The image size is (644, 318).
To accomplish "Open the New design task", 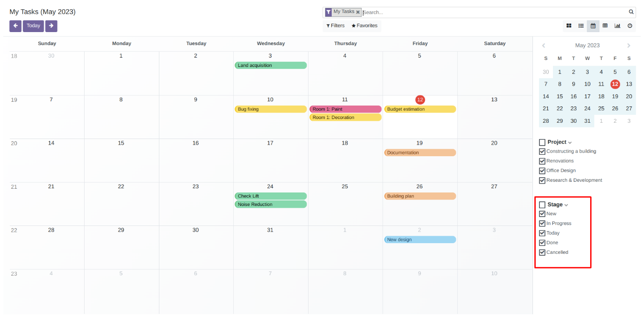I will click(420, 240).
